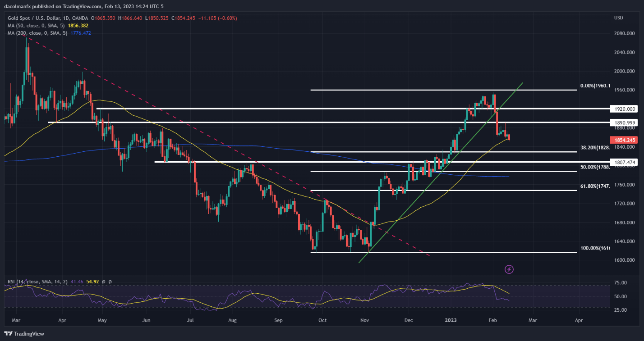Click the USD currency label on price axis
Screen dimensions: 644x341
pyautogui.click(x=618, y=18)
